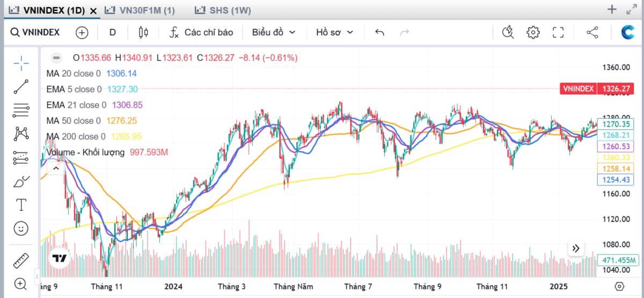Image resolution: width=644 pixels, height=298 pixels.
Task: Collapse the indicator legend with arrow
Action: [x=55, y=168]
